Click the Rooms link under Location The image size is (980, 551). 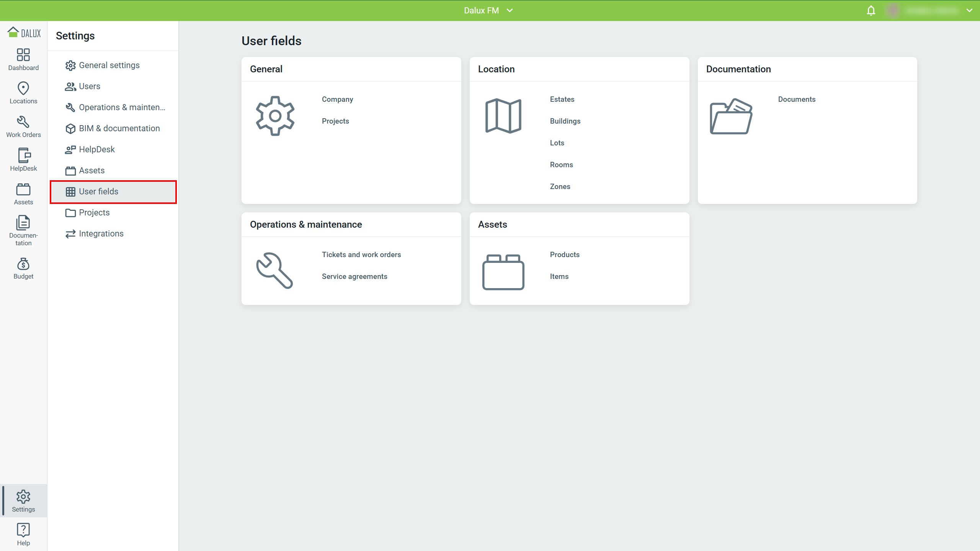tap(561, 165)
